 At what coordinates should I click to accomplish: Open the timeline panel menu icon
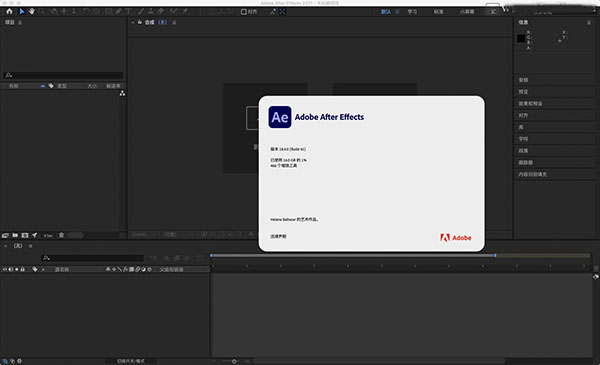[x=30, y=246]
